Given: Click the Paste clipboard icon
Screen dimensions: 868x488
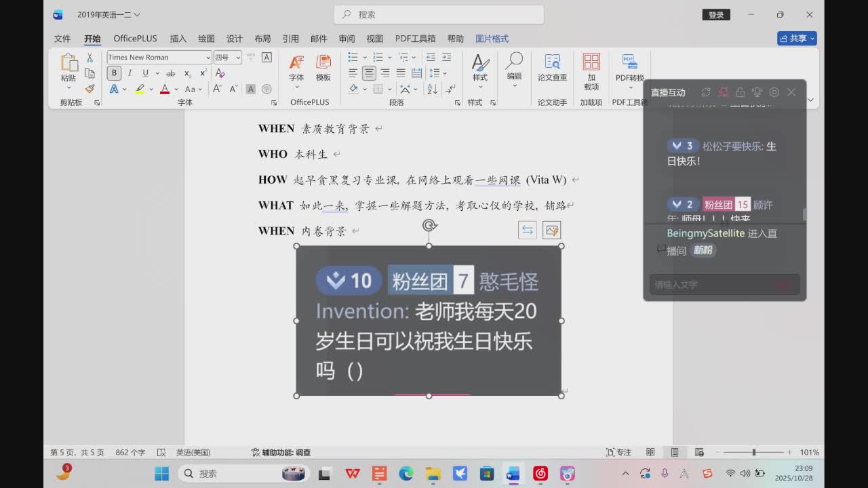Looking at the screenshot, I should tap(68, 62).
